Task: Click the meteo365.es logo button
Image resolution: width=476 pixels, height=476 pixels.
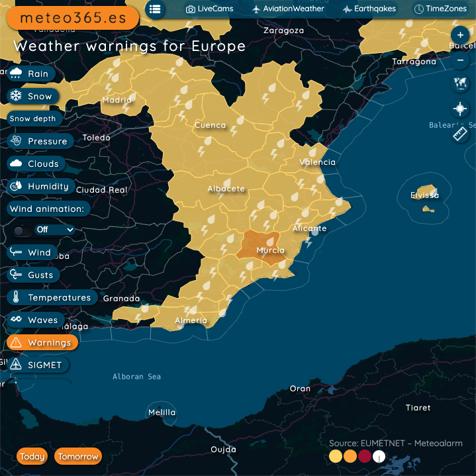Action: (73, 18)
